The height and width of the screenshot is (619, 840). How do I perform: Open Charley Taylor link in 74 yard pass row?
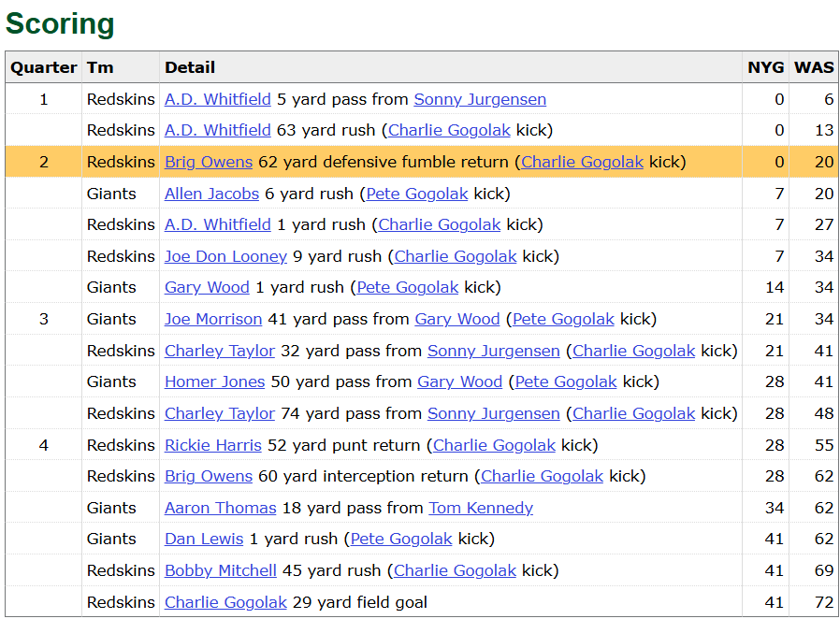coord(220,413)
